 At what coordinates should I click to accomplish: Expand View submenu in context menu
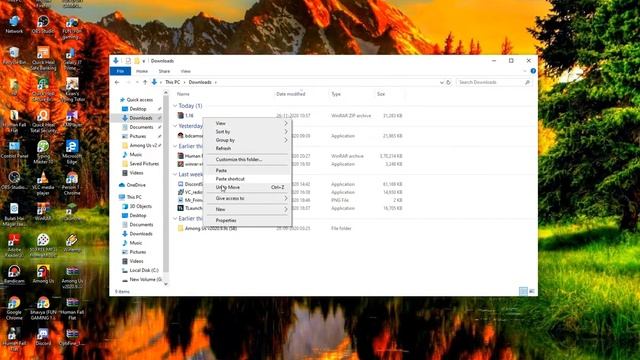coord(247,123)
